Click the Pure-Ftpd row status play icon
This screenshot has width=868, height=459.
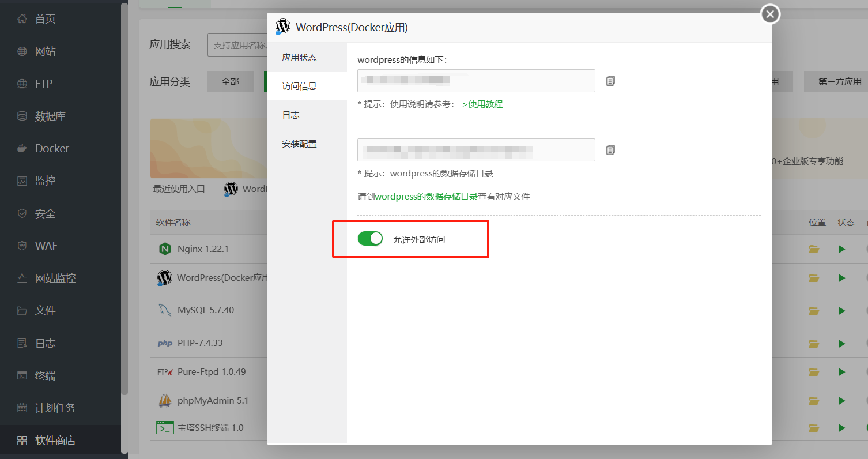pyautogui.click(x=842, y=372)
